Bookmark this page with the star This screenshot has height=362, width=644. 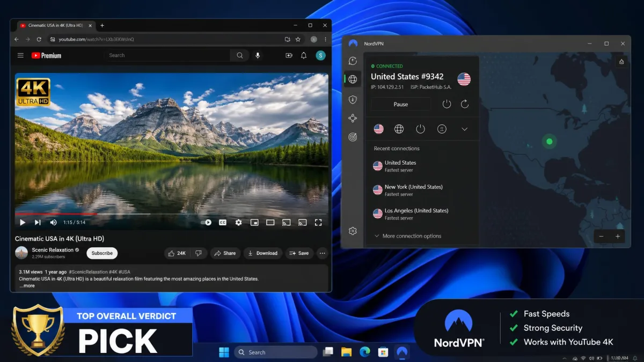coord(298,39)
